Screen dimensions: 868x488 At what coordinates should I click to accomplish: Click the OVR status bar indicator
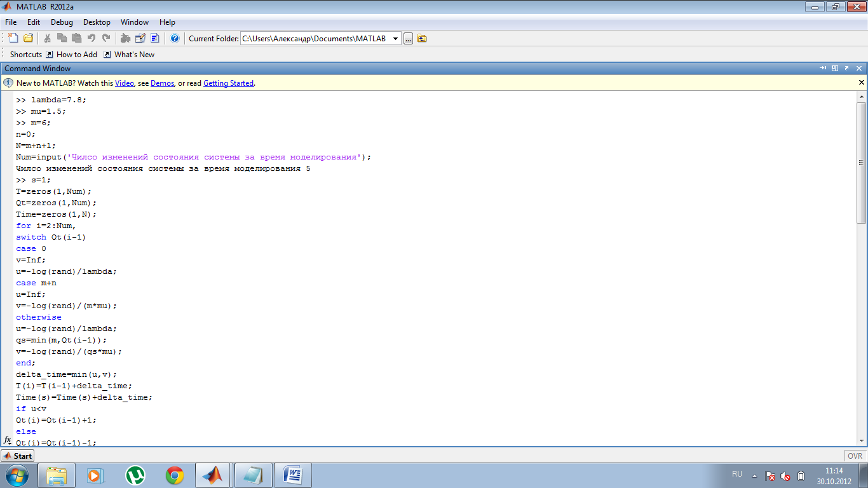855,456
